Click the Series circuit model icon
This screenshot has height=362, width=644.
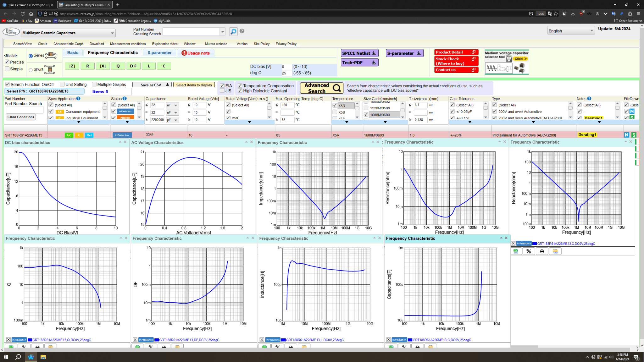tap(51, 56)
